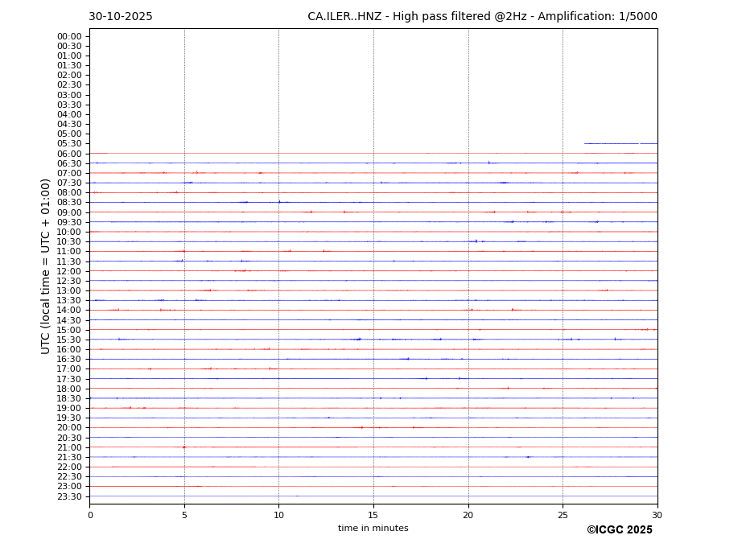Select the 00:00 row time label

[69, 36]
